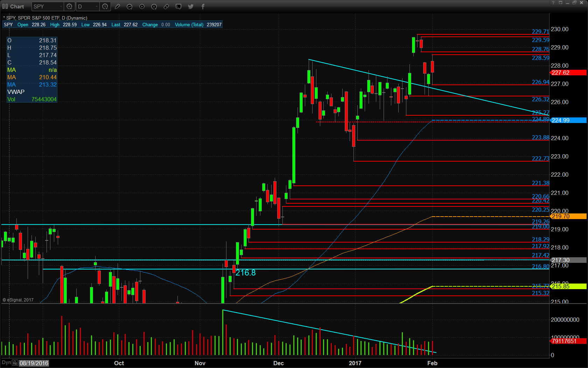Click the bar replay play icon

tap(142, 6)
